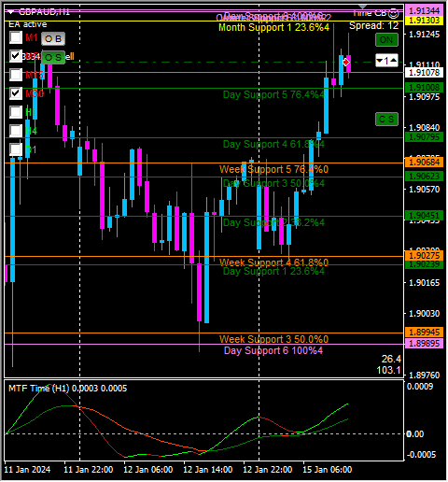Toggle the green ON button
This screenshot has height=482, width=448.
386,40
